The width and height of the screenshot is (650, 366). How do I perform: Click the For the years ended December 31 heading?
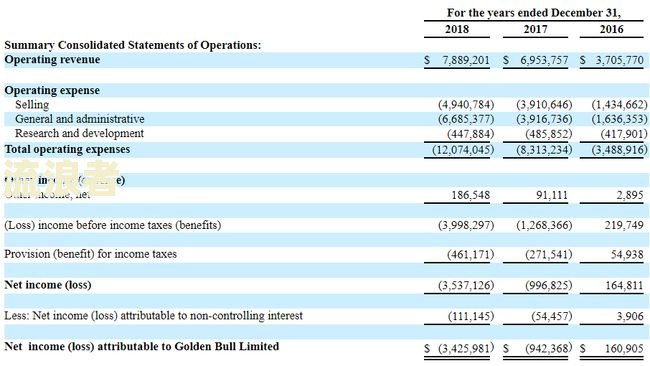(x=534, y=13)
